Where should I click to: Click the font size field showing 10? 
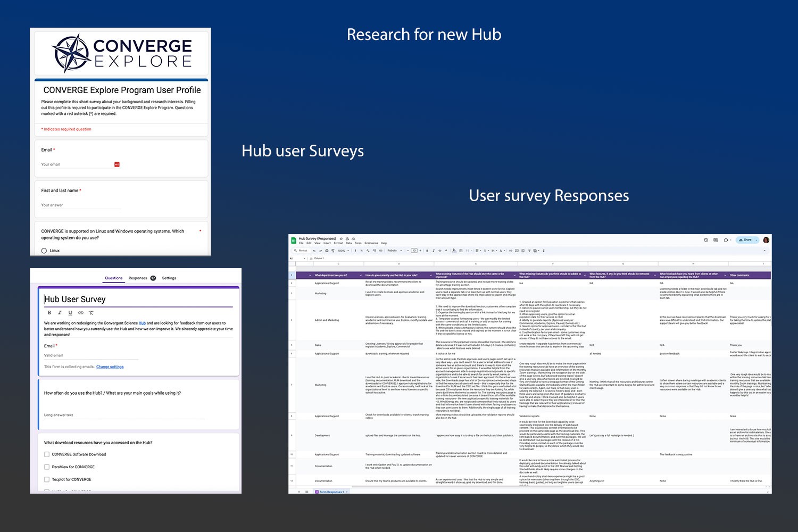414,251
